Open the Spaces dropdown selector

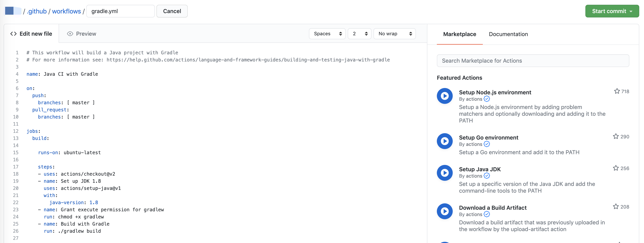[x=327, y=34]
